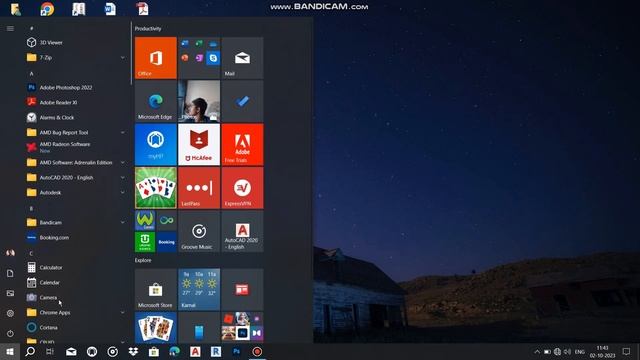Open Documents in Start sidebar
The width and height of the screenshot is (640, 360).
click(10, 273)
